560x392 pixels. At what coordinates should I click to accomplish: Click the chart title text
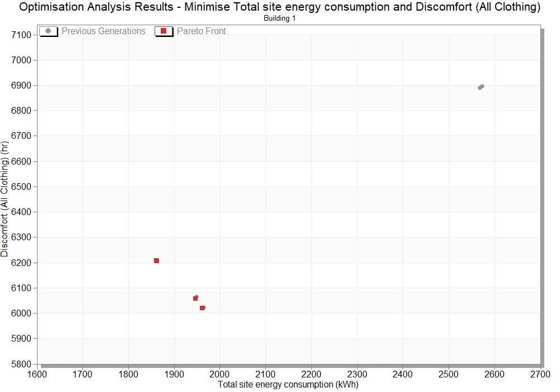279,7
